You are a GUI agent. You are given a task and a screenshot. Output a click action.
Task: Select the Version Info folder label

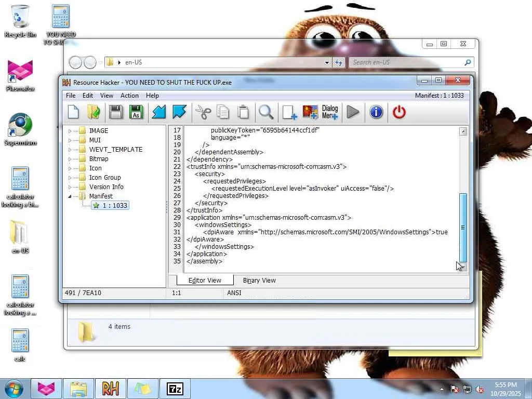click(x=106, y=187)
